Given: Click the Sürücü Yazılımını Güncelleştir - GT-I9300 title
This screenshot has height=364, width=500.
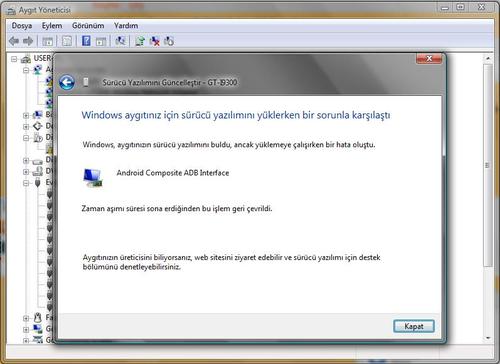Looking at the screenshot, I should pyautogui.click(x=170, y=82).
